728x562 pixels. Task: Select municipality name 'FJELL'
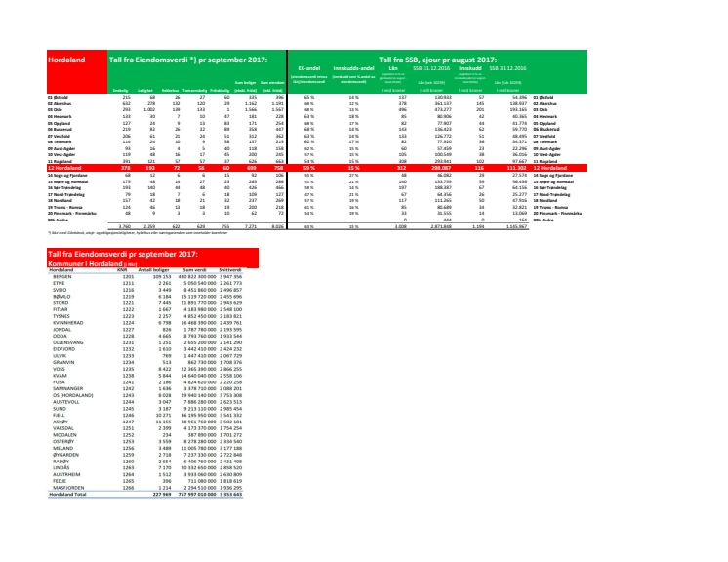59,416
